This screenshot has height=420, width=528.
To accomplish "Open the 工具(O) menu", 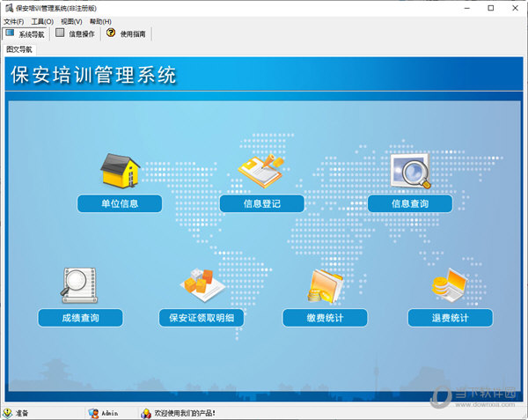I will click(x=42, y=21).
